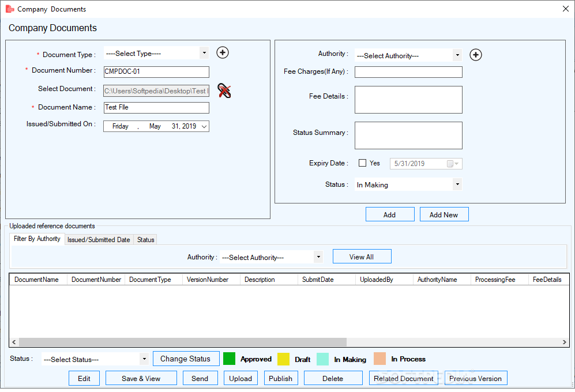Click the Fee Details text area
This screenshot has width=575, height=392.
click(x=408, y=100)
